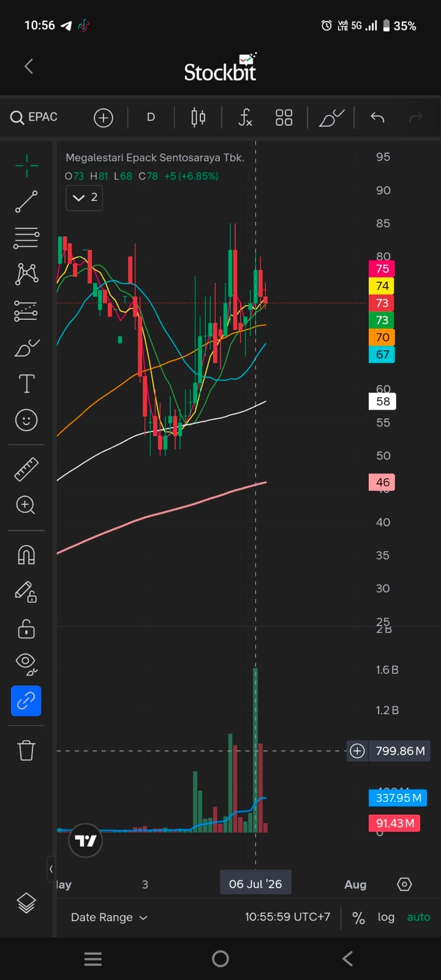441x980 pixels.
Task: Tap the back arrow beside Stockbit logo
Action: [29, 66]
